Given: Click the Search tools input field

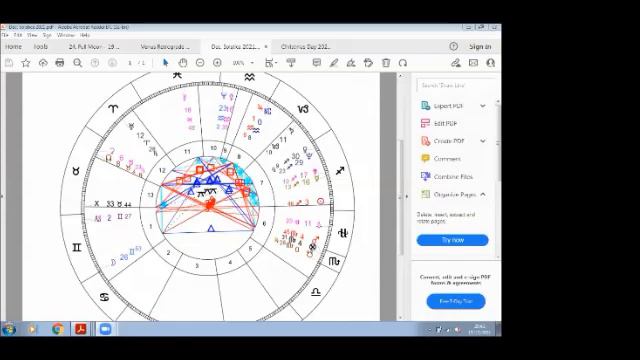Looking at the screenshot, I should click(x=456, y=85).
